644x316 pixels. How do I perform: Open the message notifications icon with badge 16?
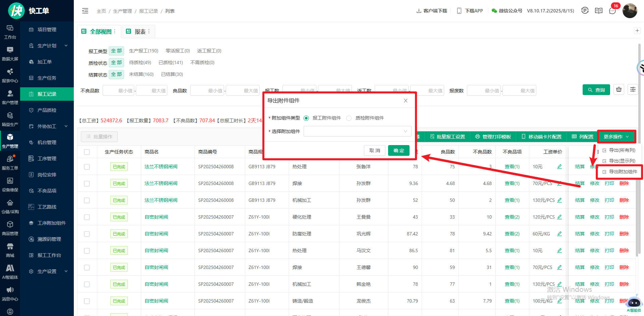tap(612, 11)
